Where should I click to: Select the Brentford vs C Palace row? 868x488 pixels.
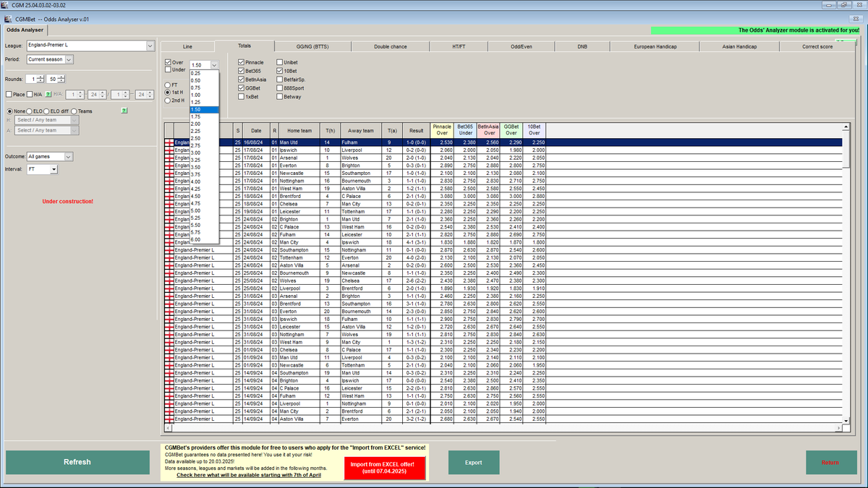pyautogui.click(x=503, y=195)
